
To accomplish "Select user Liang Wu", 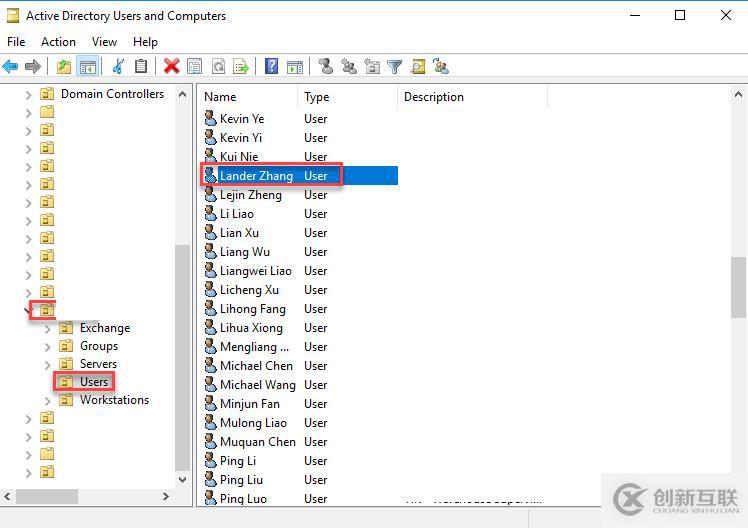I will pos(245,252).
